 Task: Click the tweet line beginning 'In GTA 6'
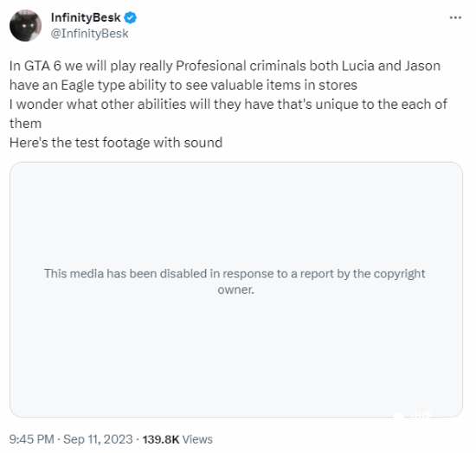(225, 66)
